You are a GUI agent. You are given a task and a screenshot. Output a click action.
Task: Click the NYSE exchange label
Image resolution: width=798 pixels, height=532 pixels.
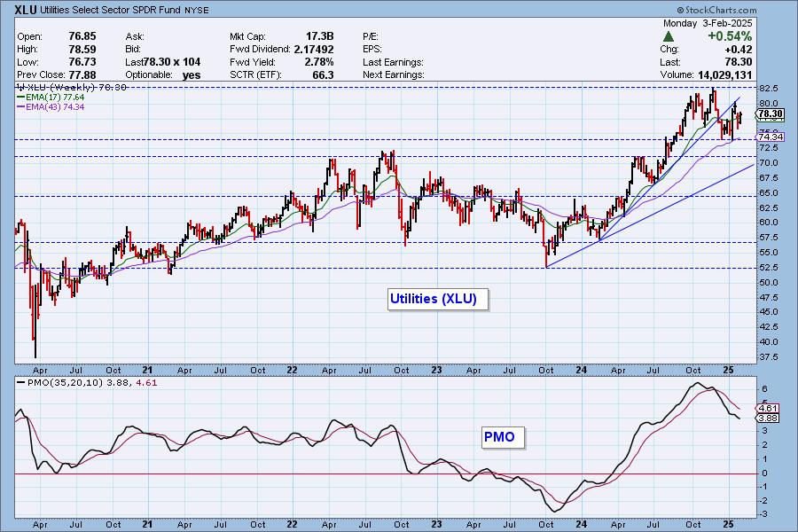(x=197, y=10)
